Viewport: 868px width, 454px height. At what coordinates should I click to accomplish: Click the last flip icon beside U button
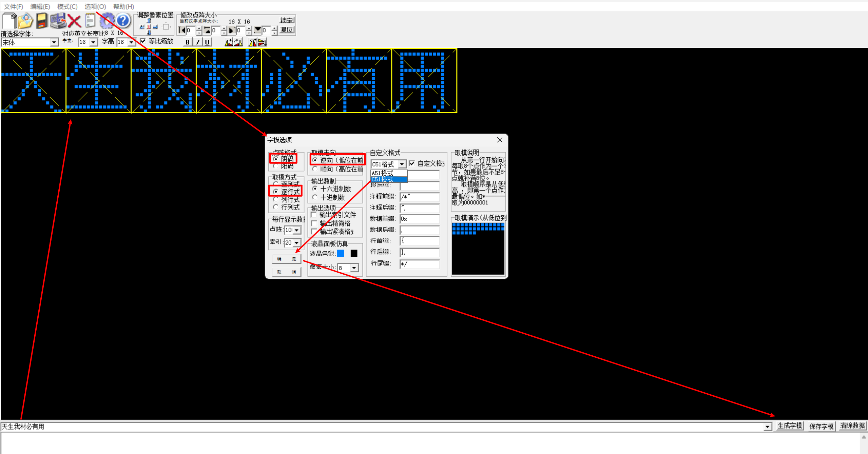click(262, 42)
